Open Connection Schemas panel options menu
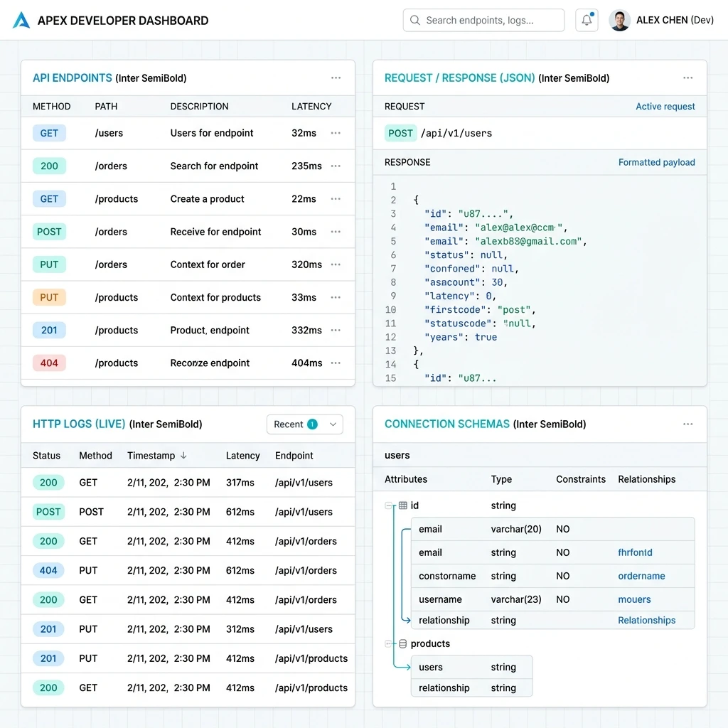728x728 pixels. coord(687,424)
